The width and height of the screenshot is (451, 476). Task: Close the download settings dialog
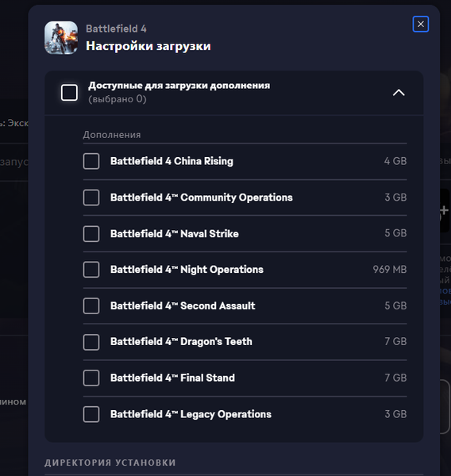420,24
